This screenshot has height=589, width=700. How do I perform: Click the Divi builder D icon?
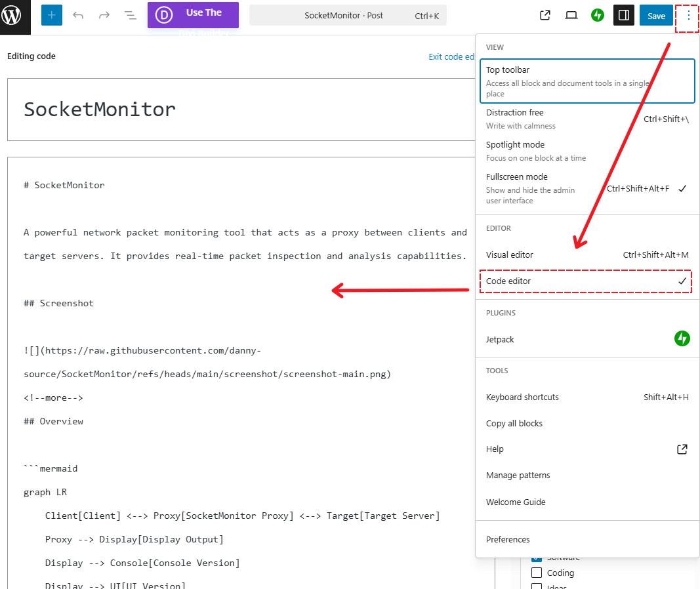[x=163, y=15]
